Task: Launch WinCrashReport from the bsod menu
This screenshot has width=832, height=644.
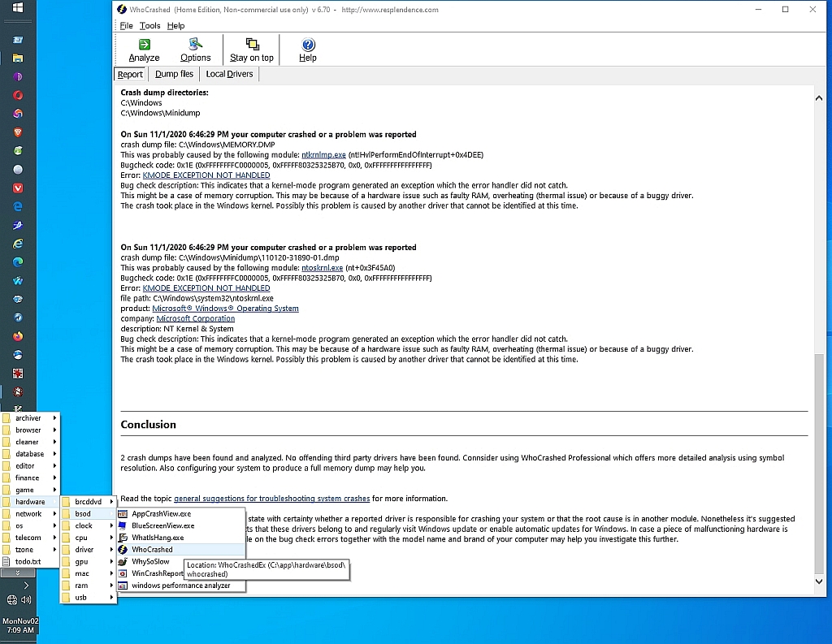Action: (x=150, y=573)
